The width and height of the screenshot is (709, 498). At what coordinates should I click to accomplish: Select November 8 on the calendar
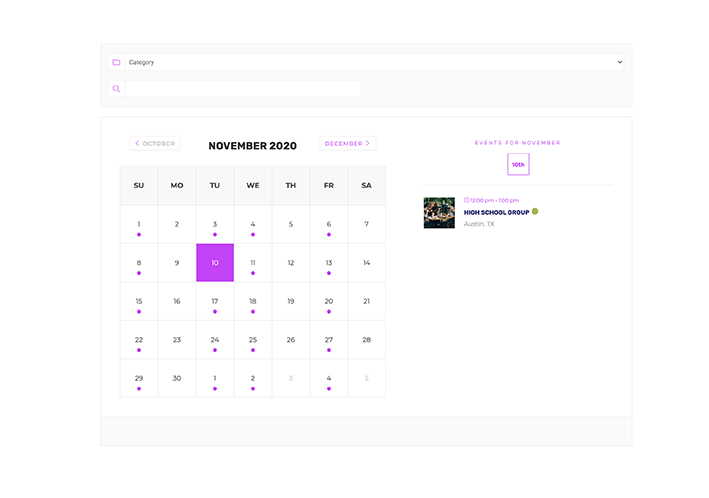coord(139,263)
